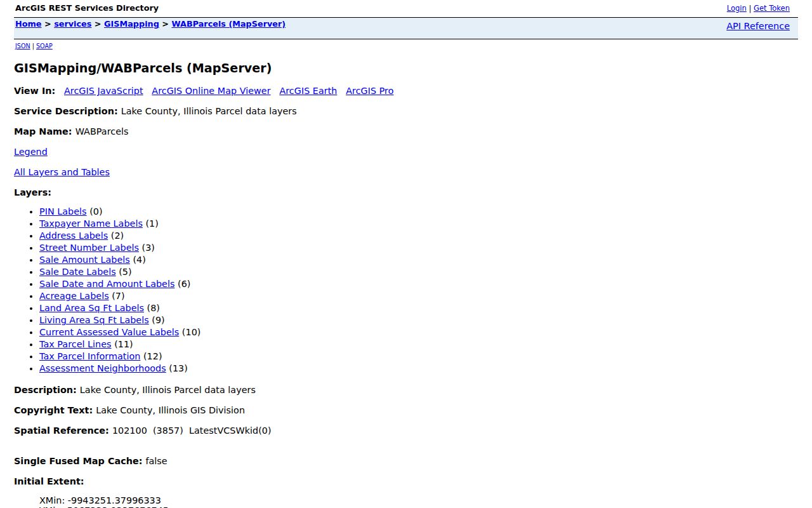
Task: Click the Tax Parcel Lines layer
Action: tap(75, 344)
